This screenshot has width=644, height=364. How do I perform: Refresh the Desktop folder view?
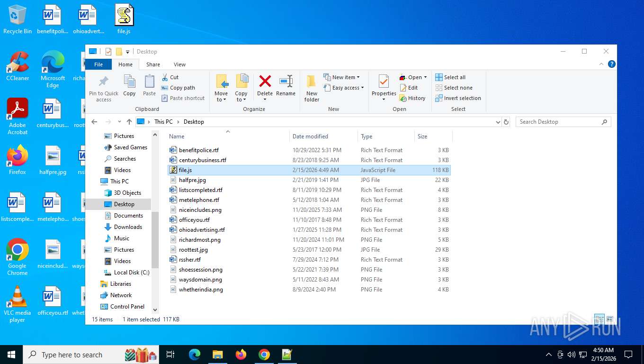coord(506,122)
